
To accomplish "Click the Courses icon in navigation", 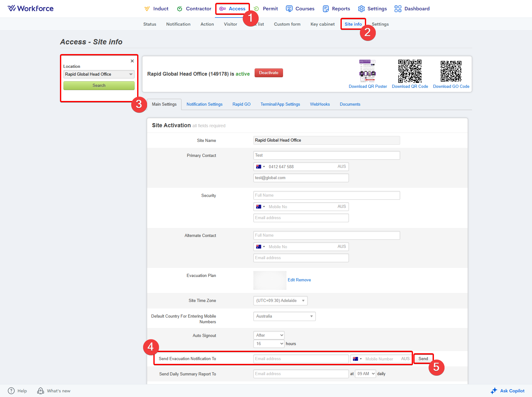I will point(289,9).
